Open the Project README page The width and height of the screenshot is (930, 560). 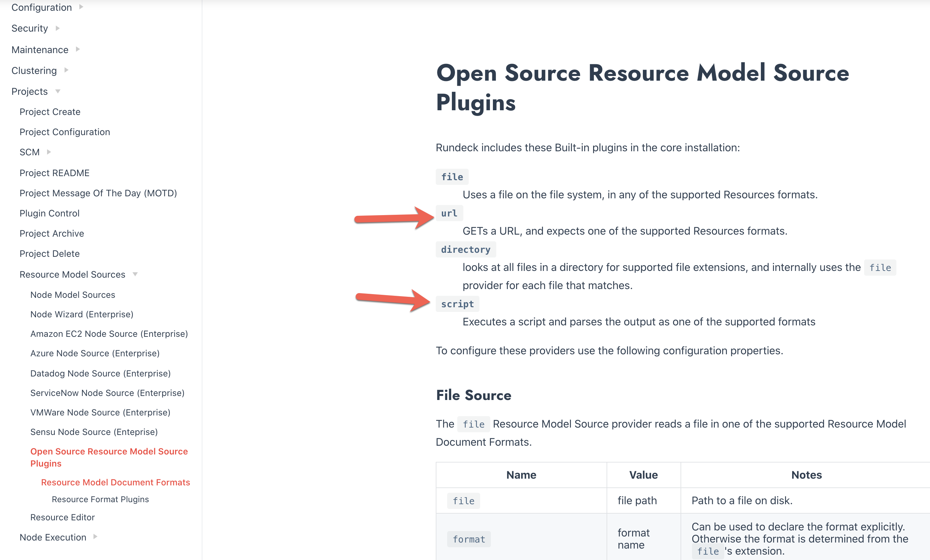pyautogui.click(x=54, y=172)
